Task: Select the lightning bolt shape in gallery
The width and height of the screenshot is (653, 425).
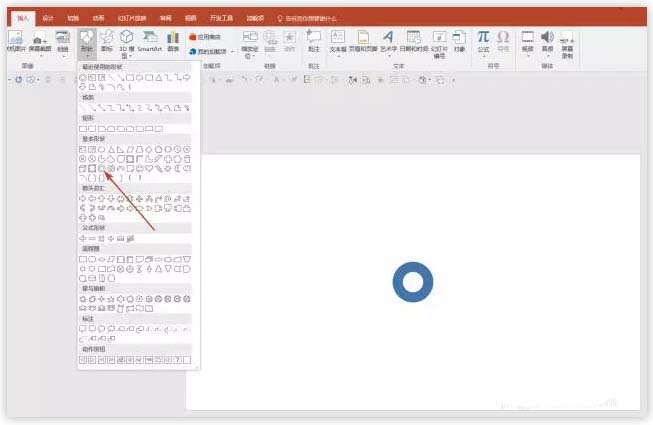Action: 159,168
